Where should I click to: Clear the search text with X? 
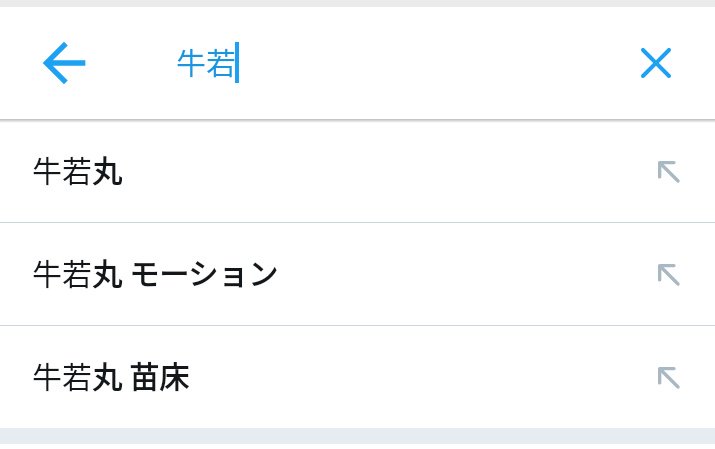[656, 65]
